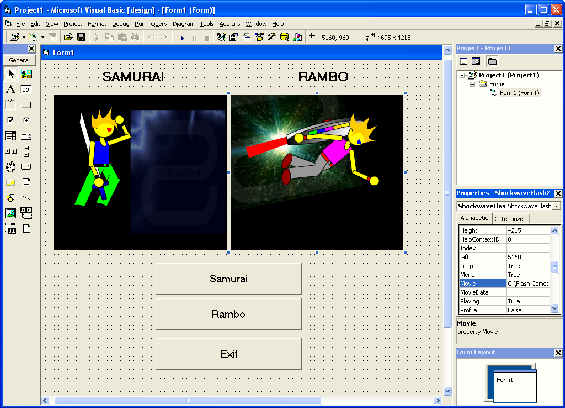
Task: Select the OLE control tool
Action: 10,229
